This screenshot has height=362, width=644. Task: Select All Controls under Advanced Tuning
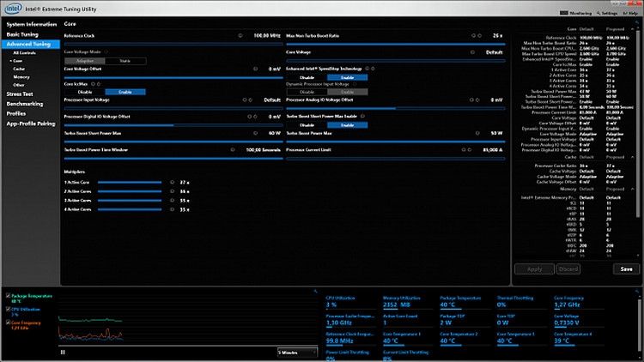(x=24, y=53)
